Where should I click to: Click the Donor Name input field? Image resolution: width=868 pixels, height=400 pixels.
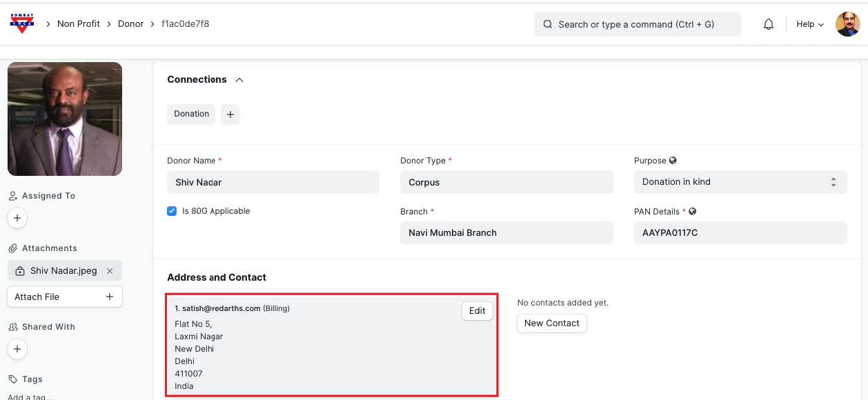pos(273,183)
